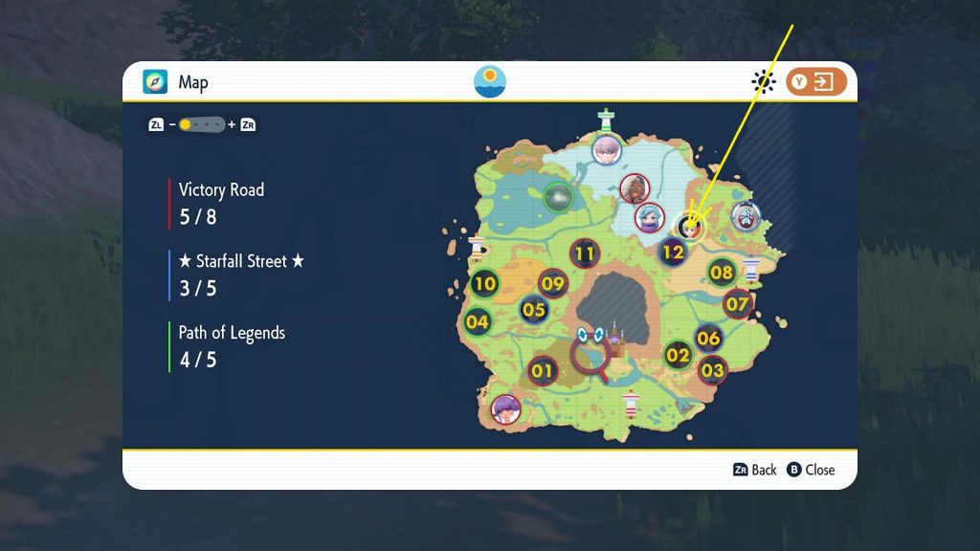Click the weather sun icon in header
Screen dimensions: 980x551
763,82
